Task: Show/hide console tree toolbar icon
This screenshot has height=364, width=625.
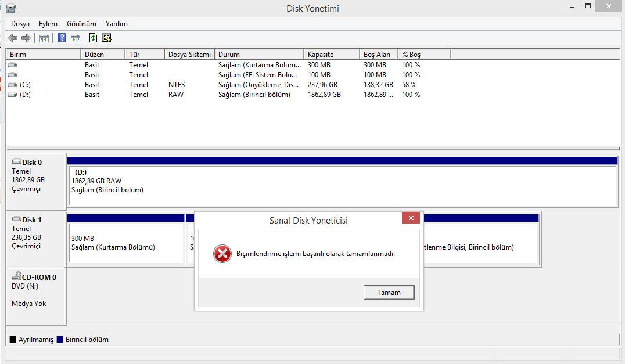Action: click(44, 38)
